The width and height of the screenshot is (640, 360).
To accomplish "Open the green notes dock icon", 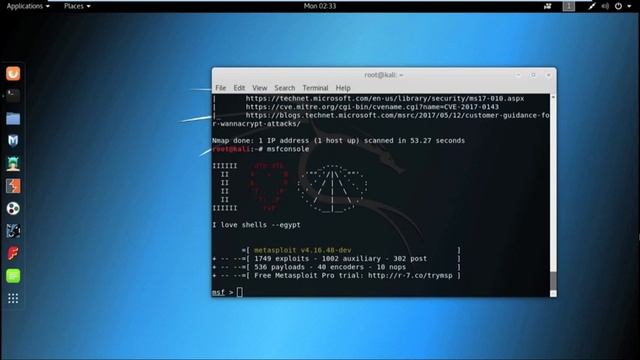I will point(13,276).
